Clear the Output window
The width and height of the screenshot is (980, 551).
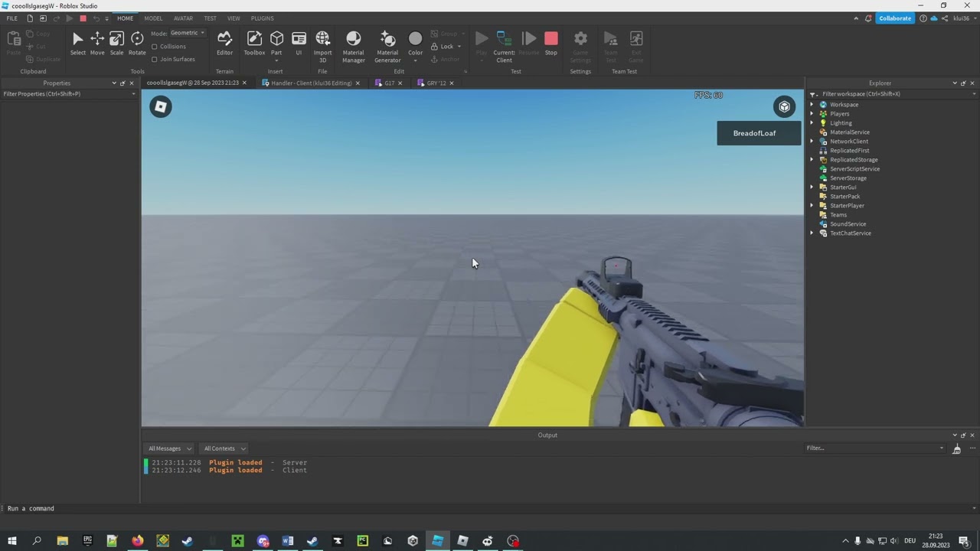(956, 448)
